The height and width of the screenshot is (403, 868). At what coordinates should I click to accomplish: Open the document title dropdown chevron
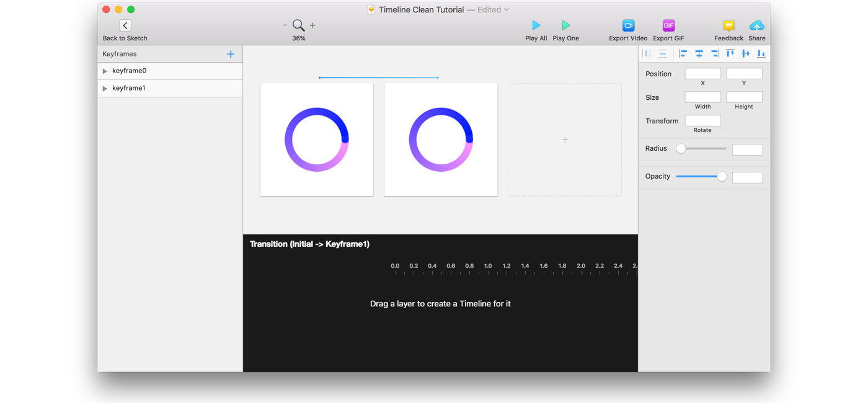pyautogui.click(x=507, y=10)
